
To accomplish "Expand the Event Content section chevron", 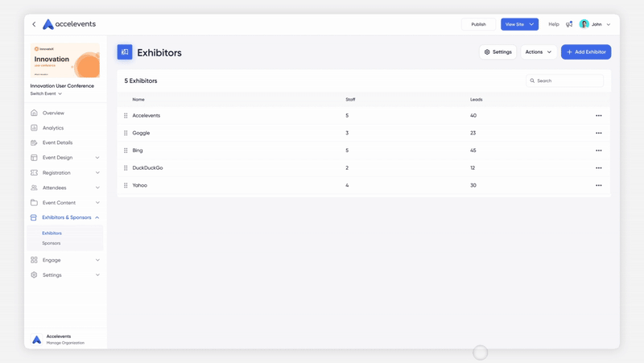I will point(97,203).
